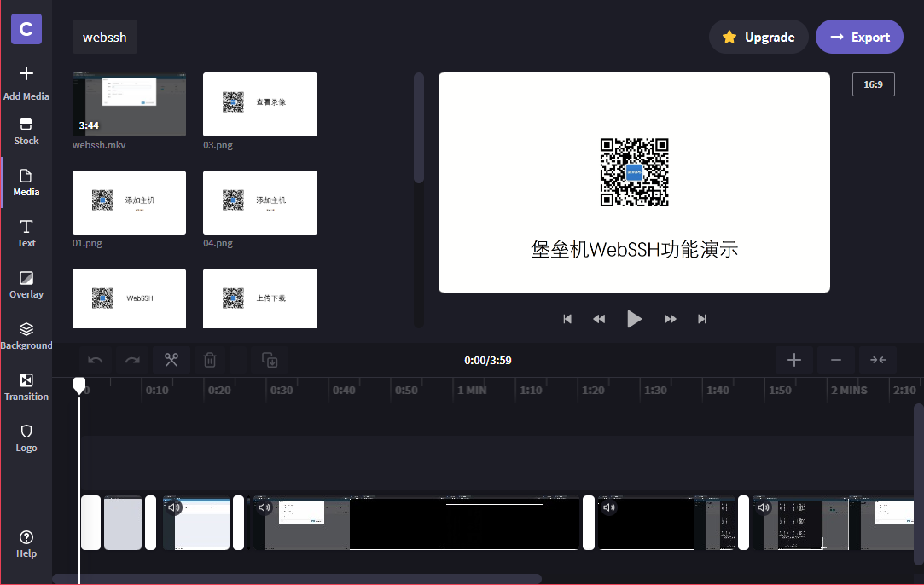Screen dimensions: 924x585
Task: Click the Export button
Action: coord(859,37)
